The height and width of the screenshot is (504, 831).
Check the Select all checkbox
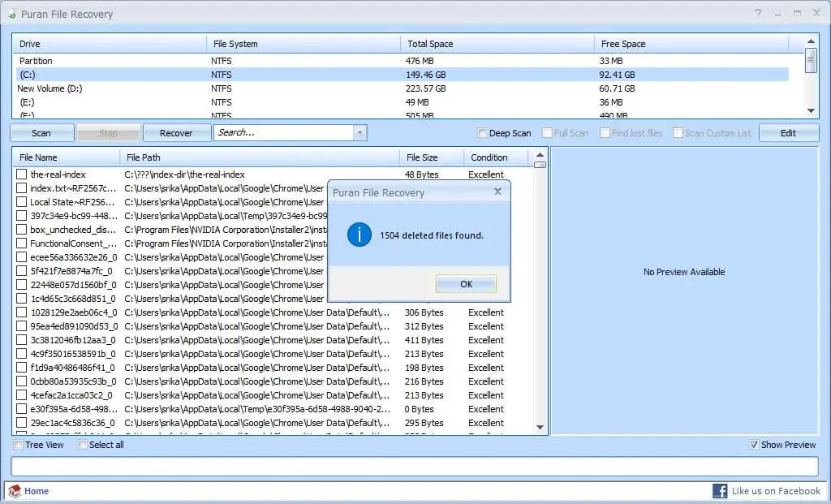82,445
